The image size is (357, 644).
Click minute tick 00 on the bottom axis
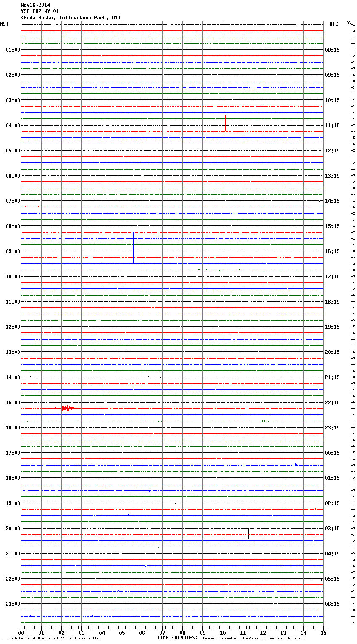tap(21, 633)
